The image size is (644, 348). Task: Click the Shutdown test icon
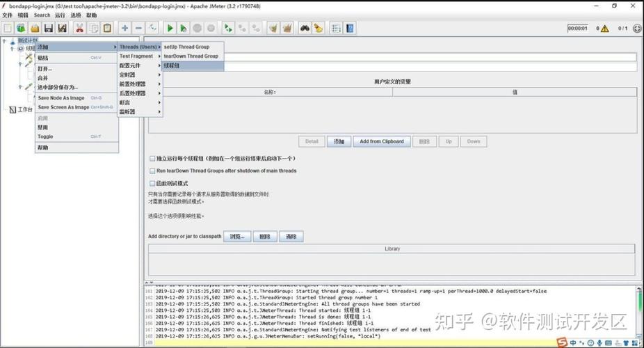[211, 28]
